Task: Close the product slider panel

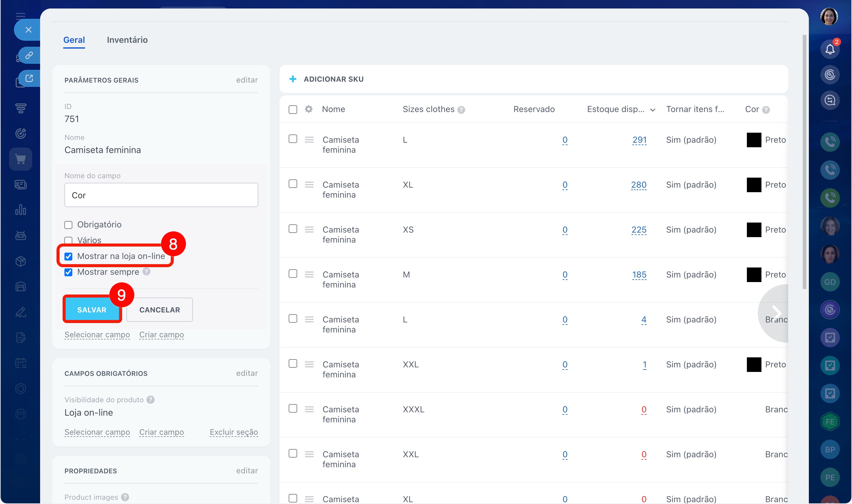Action: [29, 30]
